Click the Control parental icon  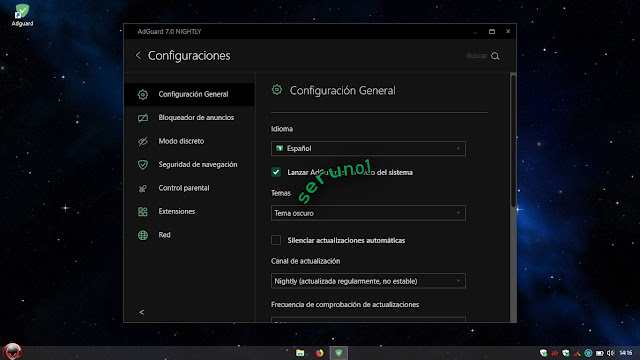pyautogui.click(x=142, y=188)
